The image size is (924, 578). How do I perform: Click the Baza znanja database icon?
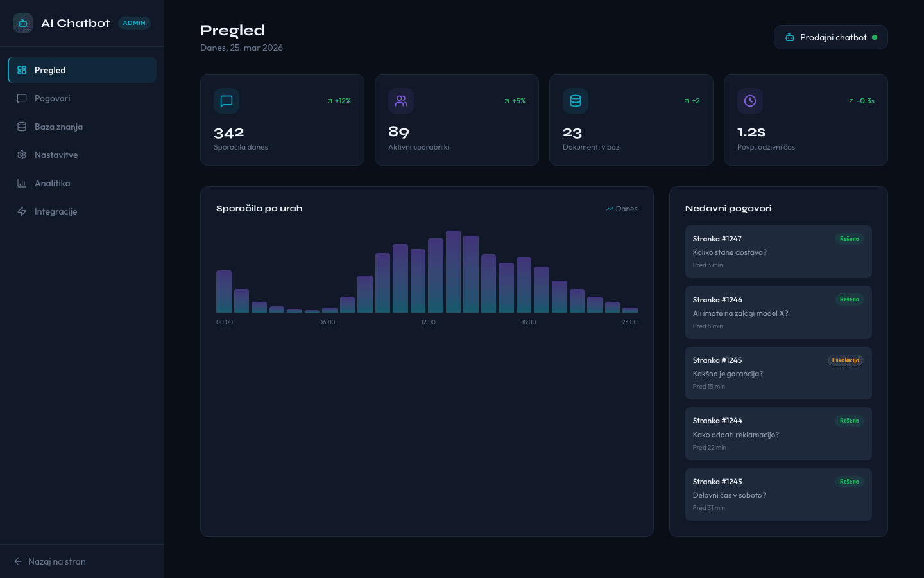(x=22, y=127)
